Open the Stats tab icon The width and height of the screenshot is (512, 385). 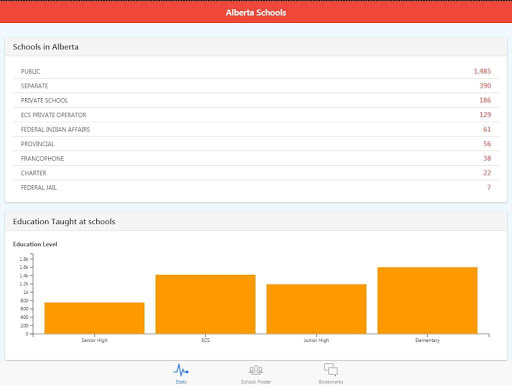pos(181,370)
